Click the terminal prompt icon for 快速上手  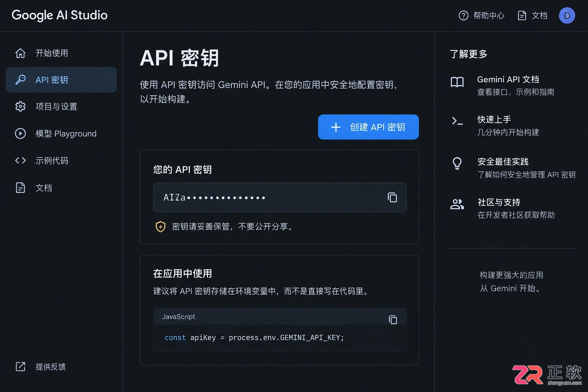pyautogui.click(x=457, y=121)
